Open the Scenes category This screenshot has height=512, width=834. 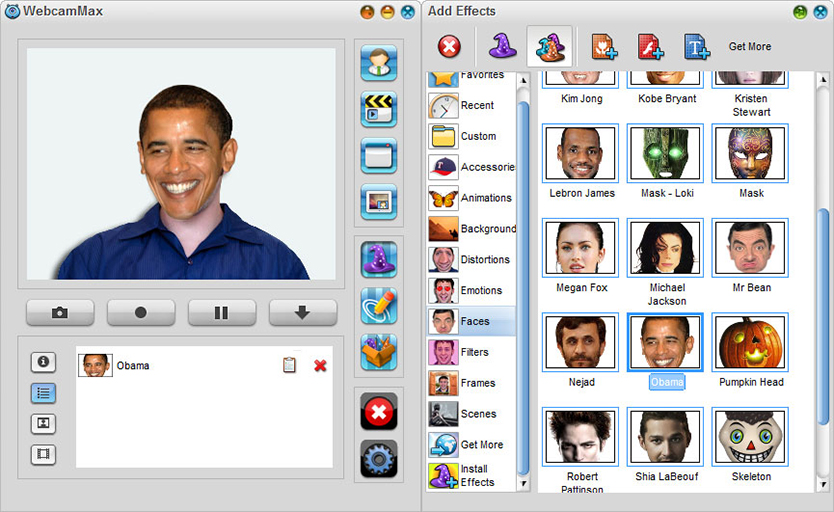[x=471, y=414]
